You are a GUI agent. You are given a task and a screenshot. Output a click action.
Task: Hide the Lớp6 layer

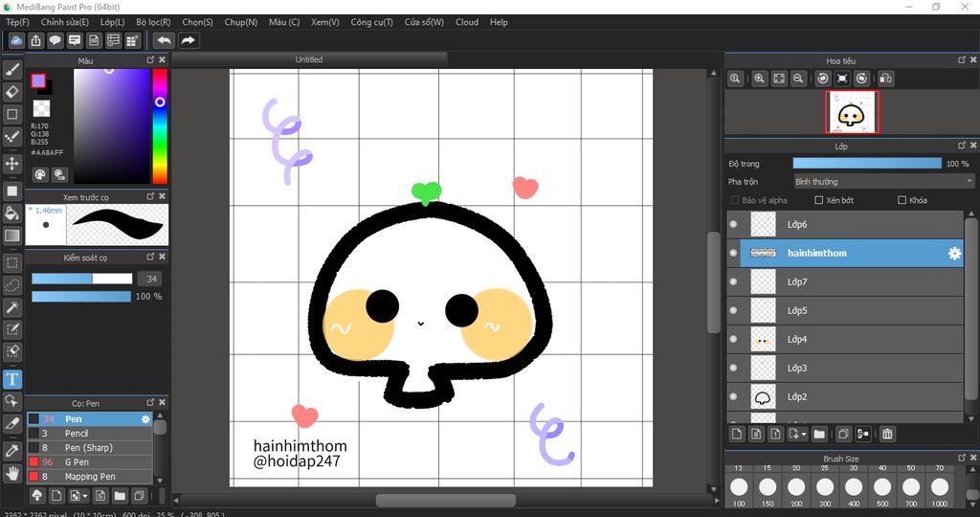coord(734,224)
